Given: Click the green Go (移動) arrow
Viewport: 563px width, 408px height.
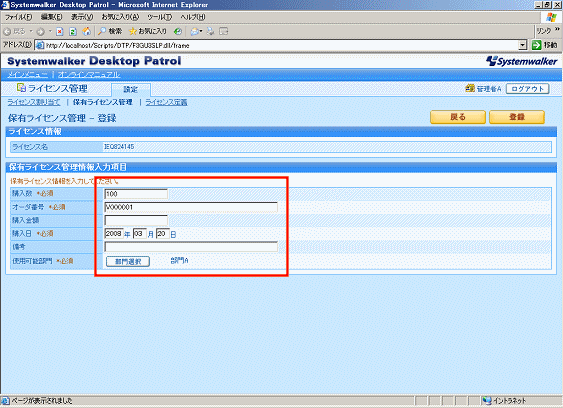Looking at the screenshot, I should [x=536, y=45].
